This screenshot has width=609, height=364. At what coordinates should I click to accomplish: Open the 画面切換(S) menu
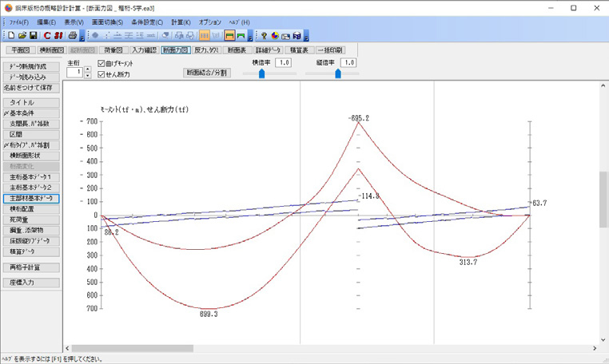tap(107, 22)
